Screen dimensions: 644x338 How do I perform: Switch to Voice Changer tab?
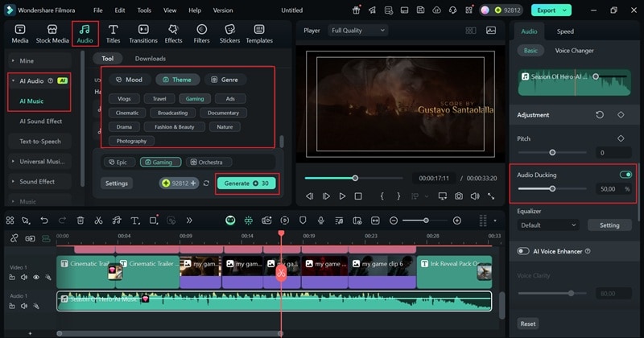coord(574,51)
